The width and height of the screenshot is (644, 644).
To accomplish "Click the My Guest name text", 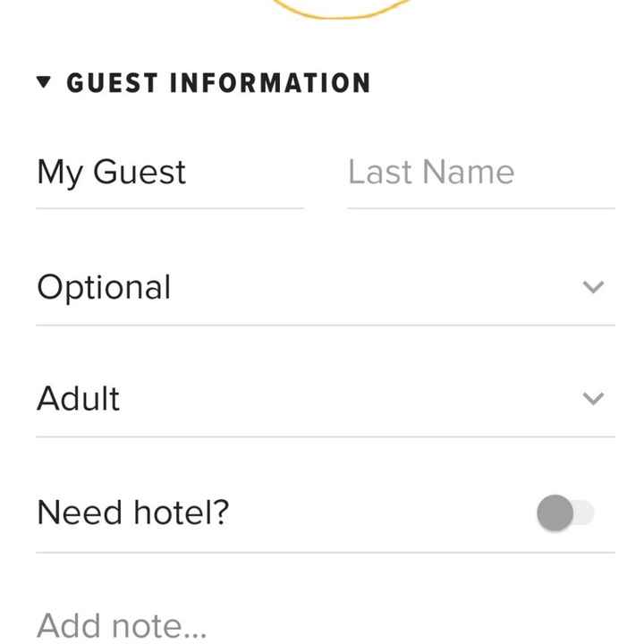I will point(111,173).
